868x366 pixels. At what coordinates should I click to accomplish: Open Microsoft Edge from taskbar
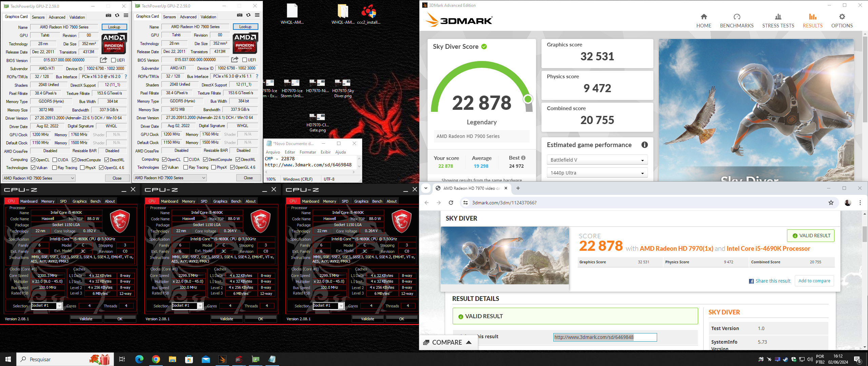[139, 359]
